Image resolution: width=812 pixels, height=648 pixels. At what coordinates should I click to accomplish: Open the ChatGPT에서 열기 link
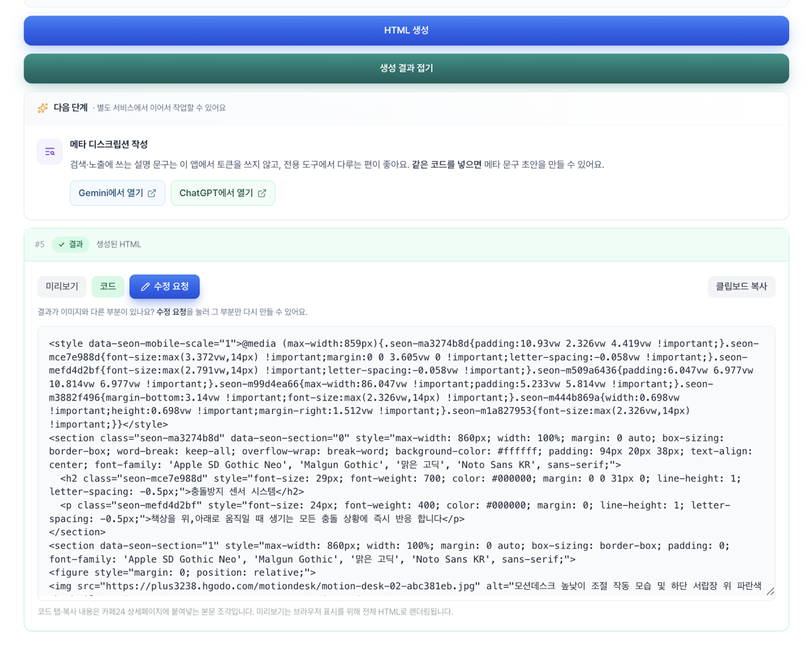point(223,193)
